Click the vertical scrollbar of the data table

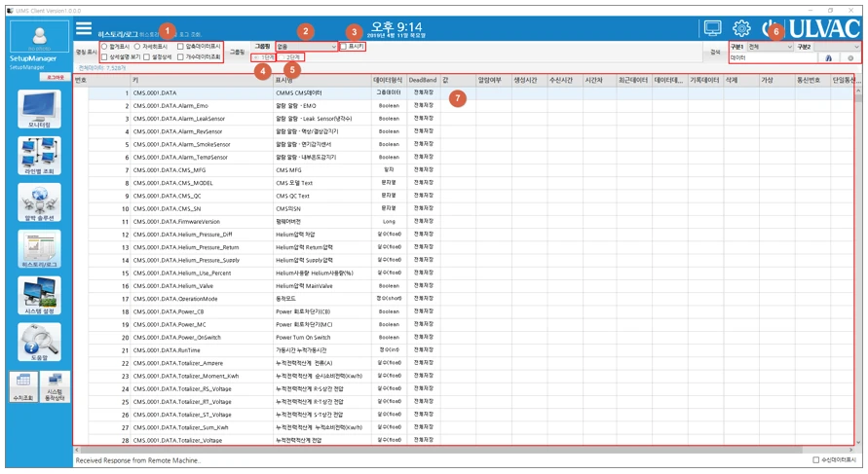(x=858, y=266)
